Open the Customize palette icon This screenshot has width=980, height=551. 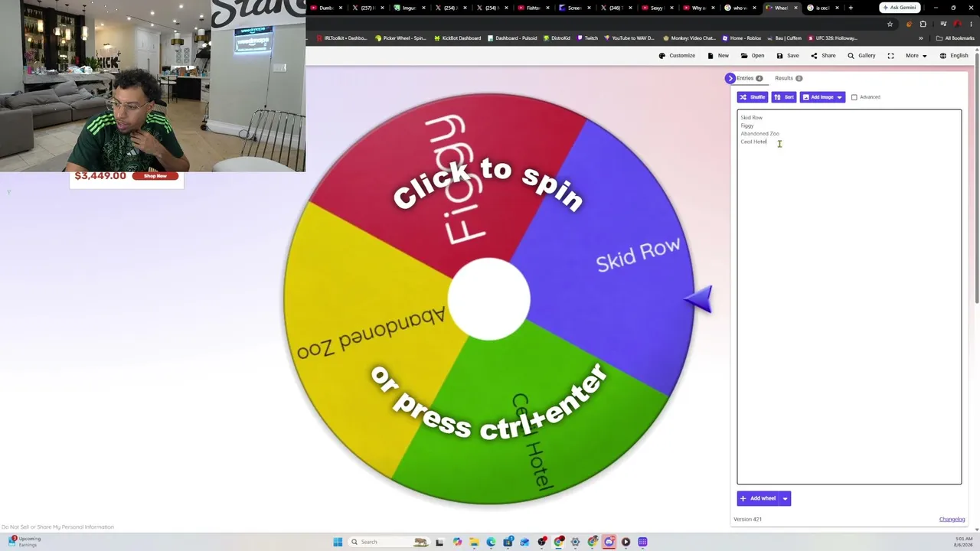[x=662, y=56]
